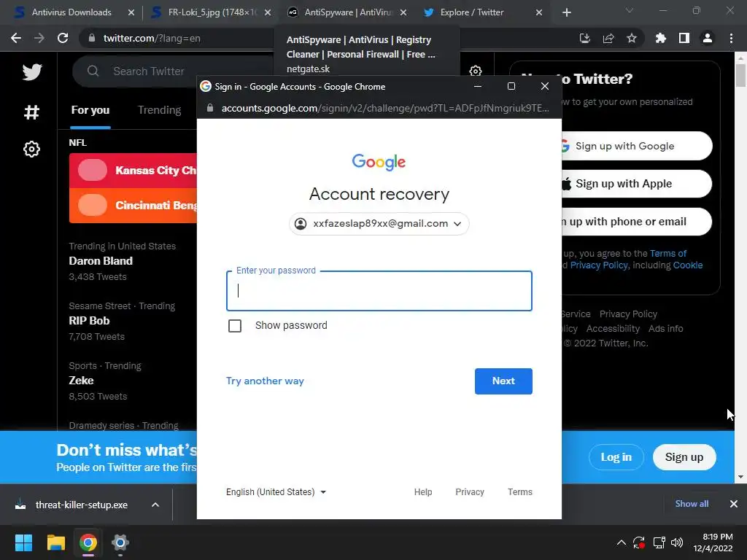
Task: Close the Antivirus Downloads tab
Action: click(x=131, y=12)
